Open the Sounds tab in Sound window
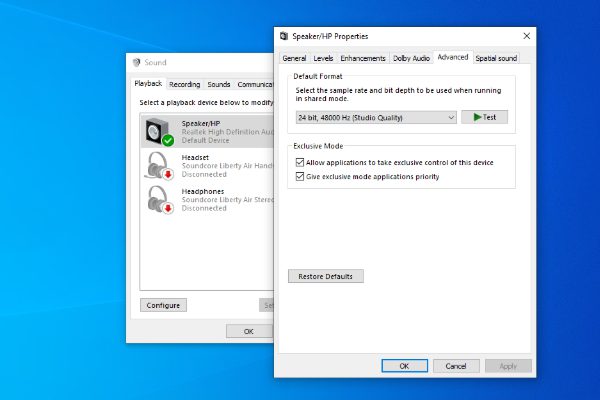 click(219, 85)
